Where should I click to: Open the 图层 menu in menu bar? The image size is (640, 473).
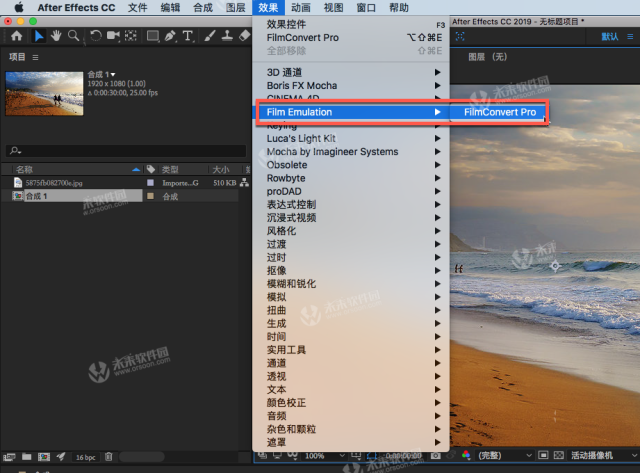click(236, 7)
